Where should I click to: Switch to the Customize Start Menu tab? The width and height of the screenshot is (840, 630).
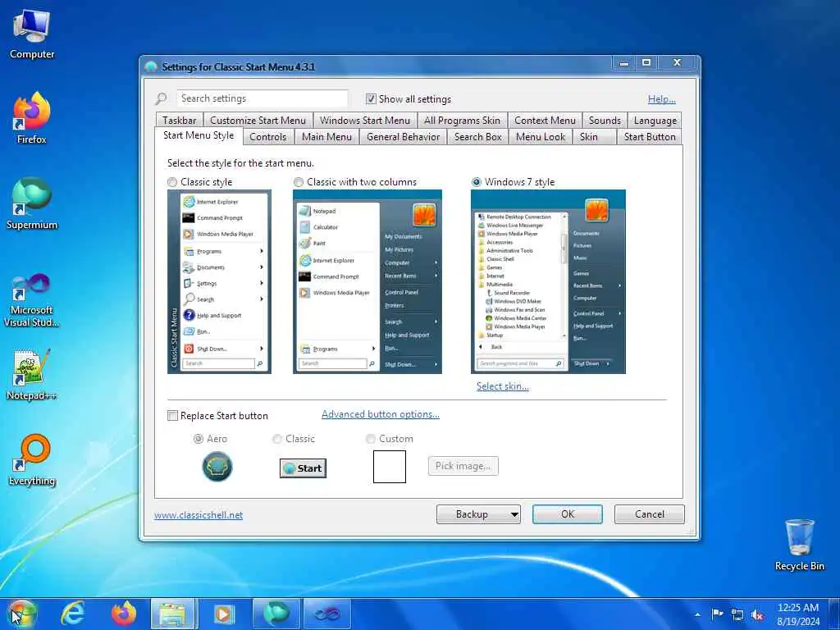(x=258, y=121)
